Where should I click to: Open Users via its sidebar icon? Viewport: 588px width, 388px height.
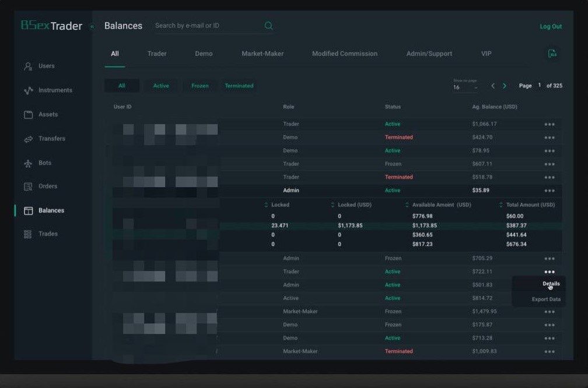[28, 66]
